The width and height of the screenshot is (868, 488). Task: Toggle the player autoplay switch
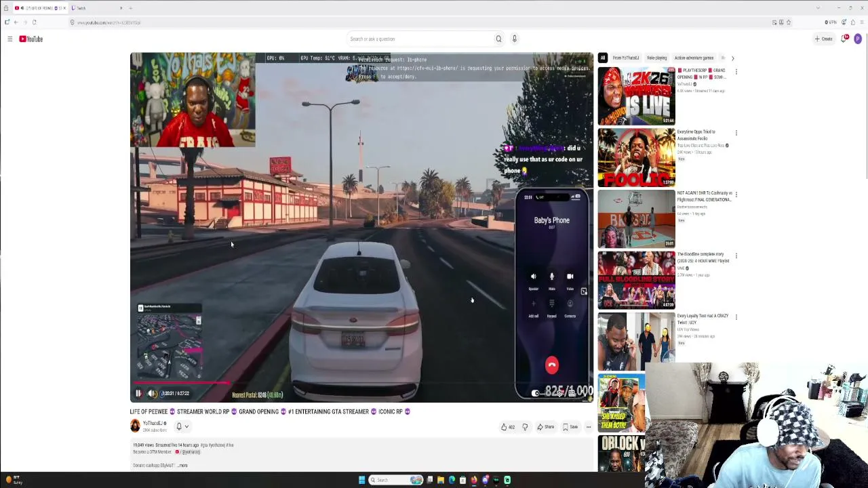click(536, 393)
